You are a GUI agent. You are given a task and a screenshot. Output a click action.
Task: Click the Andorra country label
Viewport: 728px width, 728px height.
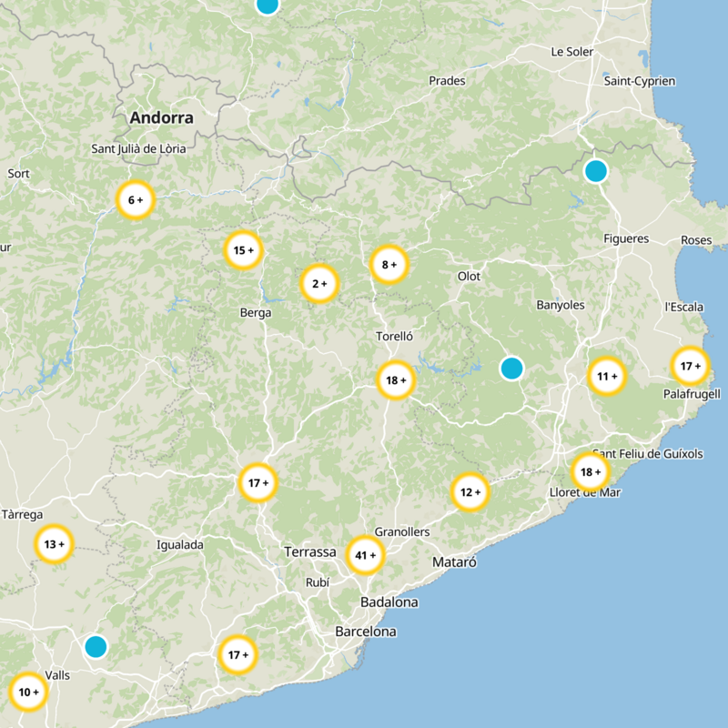click(162, 117)
